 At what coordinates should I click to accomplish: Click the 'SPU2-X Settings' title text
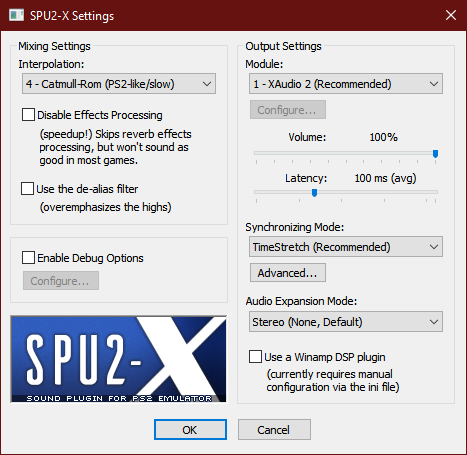coord(72,16)
